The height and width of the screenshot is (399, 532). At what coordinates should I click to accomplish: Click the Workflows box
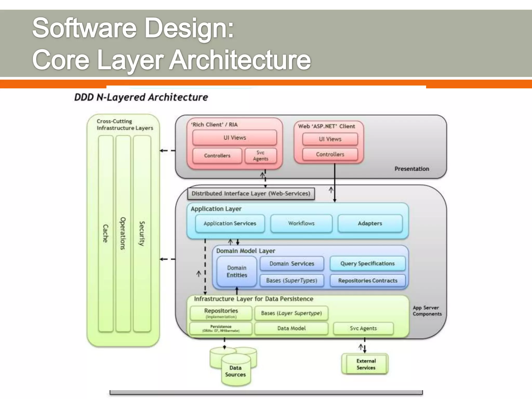pyautogui.click(x=301, y=223)
